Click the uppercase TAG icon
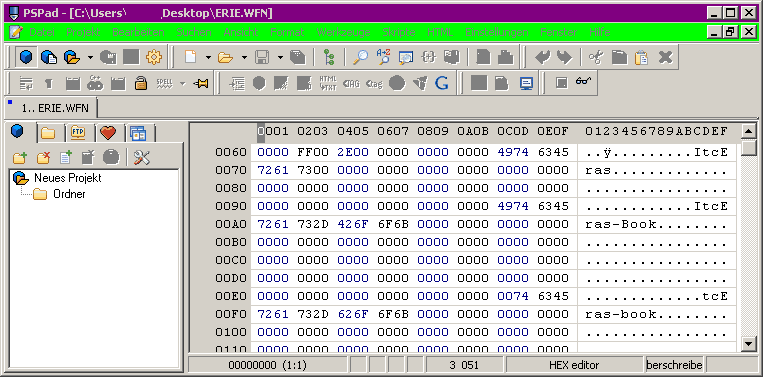 351,84
